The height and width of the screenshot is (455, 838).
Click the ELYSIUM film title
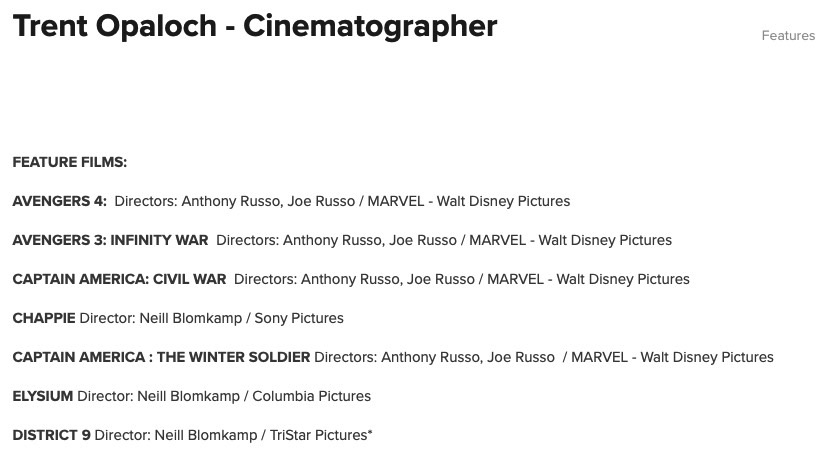[x=43, y=396]
